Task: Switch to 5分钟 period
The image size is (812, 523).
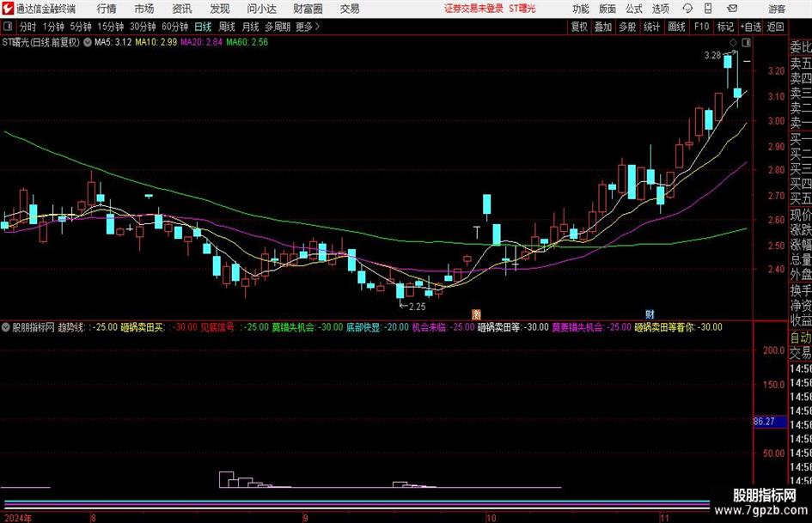Action: [x=81, y=27]
